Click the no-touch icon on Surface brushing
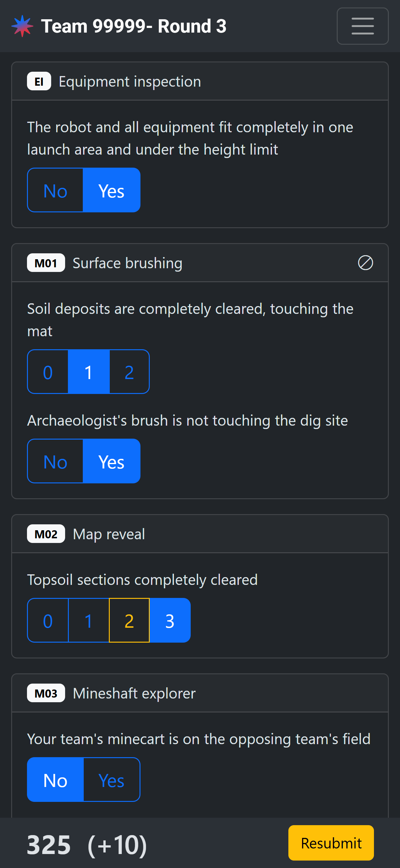Screen dimensions: 400x868 pos(365,263)
